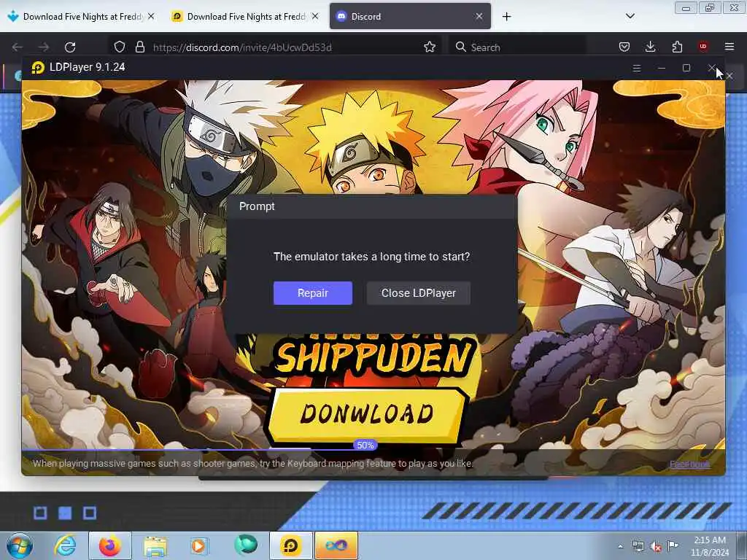Click the 50% loading progress indicator
This screenshot has height=560, width=747.
coord(365,446)
